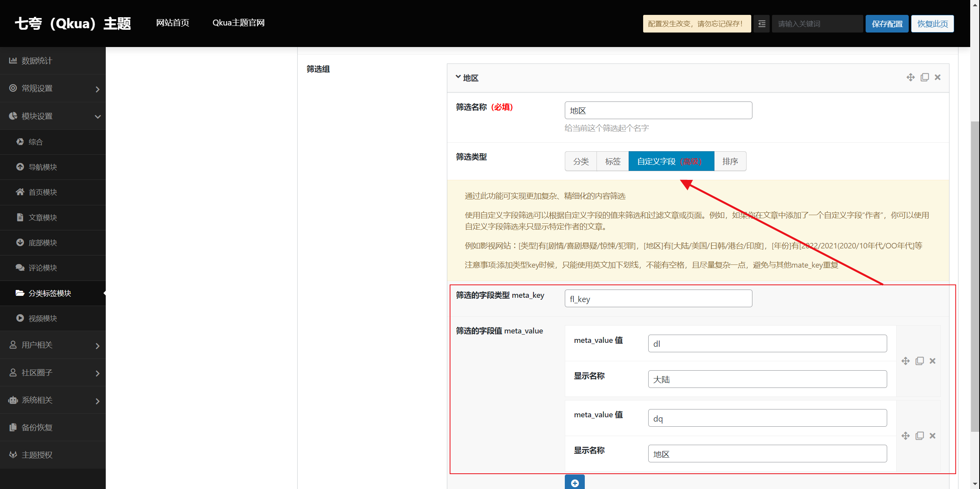Duplicate the dq meta_value item
This screenshot has width=980, height=489.
[x=920, y=436]
